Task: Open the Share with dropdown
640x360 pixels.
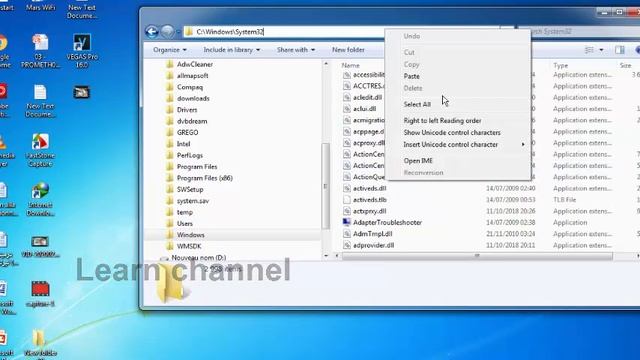Action: click(x=296, y=50)
